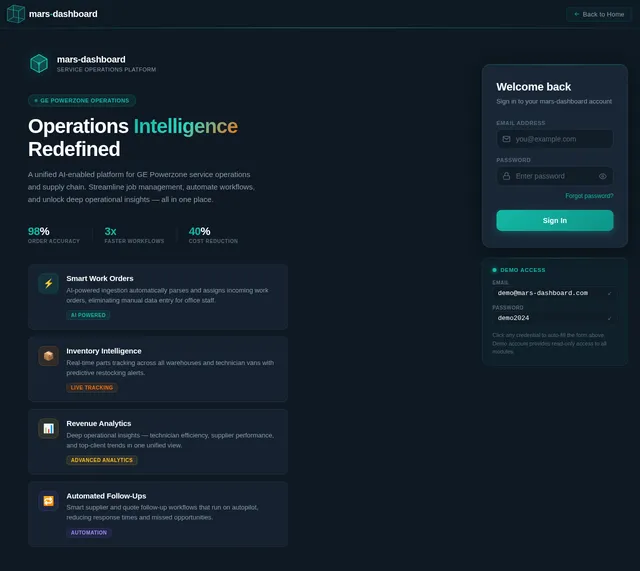Image resolution: width=640 pixels, height=571 pixels.
Task: Click the Automated Follow-Ups heading
Action: tap(107, 496)
